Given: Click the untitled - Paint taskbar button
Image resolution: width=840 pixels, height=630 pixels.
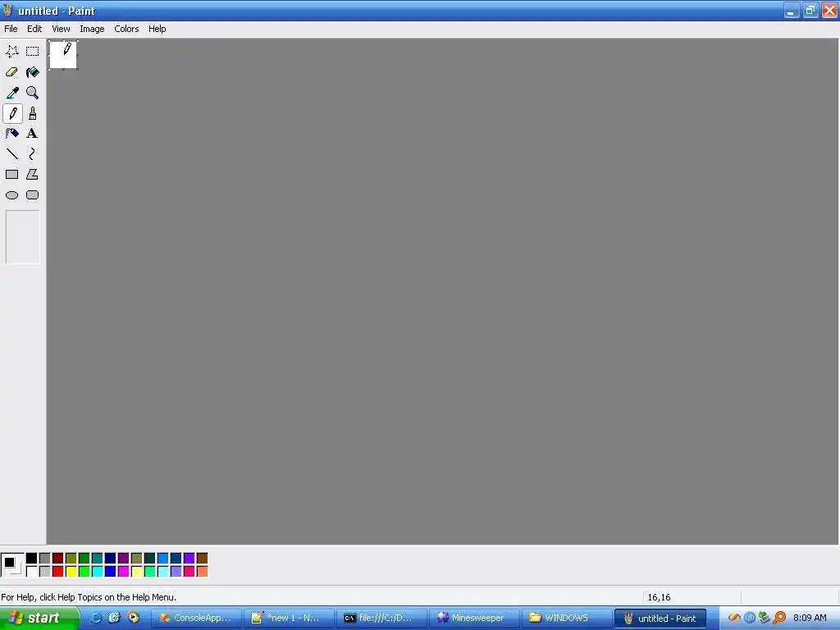Looking at the screenshot, I should point(660,619).
